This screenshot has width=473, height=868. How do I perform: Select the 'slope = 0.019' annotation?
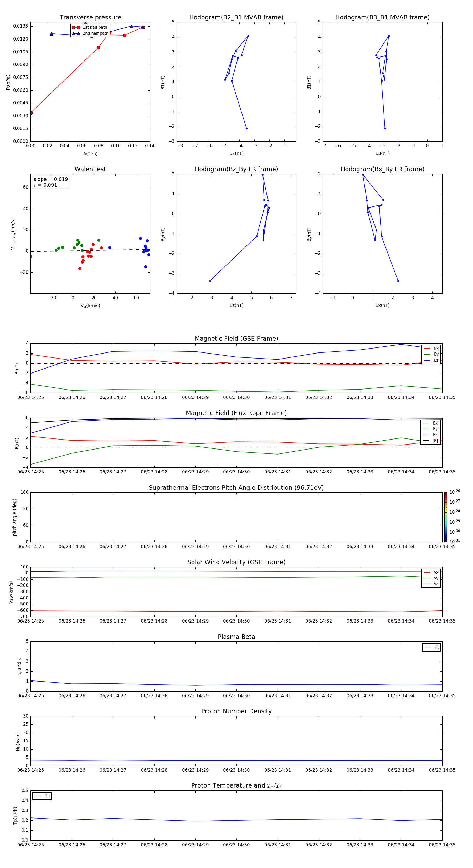point(50,179)
